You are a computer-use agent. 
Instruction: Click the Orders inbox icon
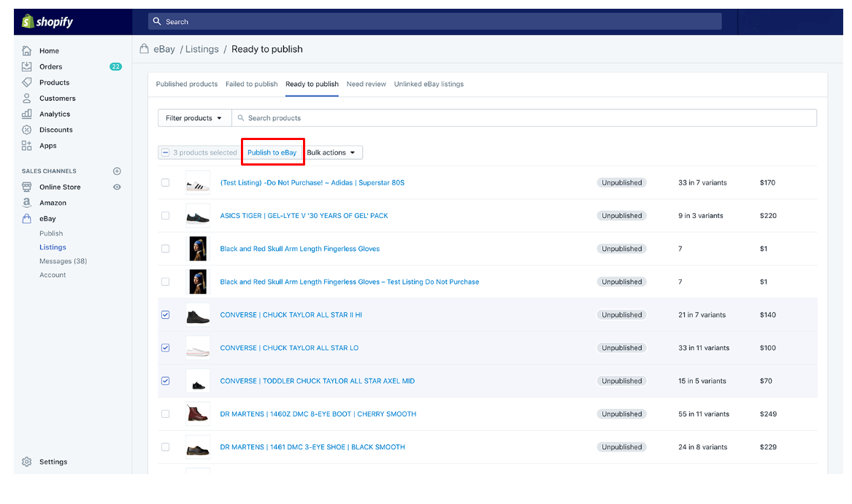[x=26, y=66]
